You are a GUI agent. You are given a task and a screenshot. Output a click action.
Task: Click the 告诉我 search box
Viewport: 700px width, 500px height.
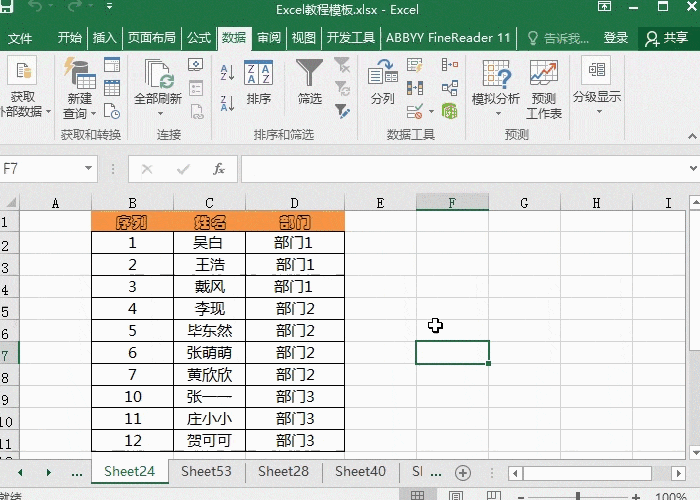coord(559,38)
